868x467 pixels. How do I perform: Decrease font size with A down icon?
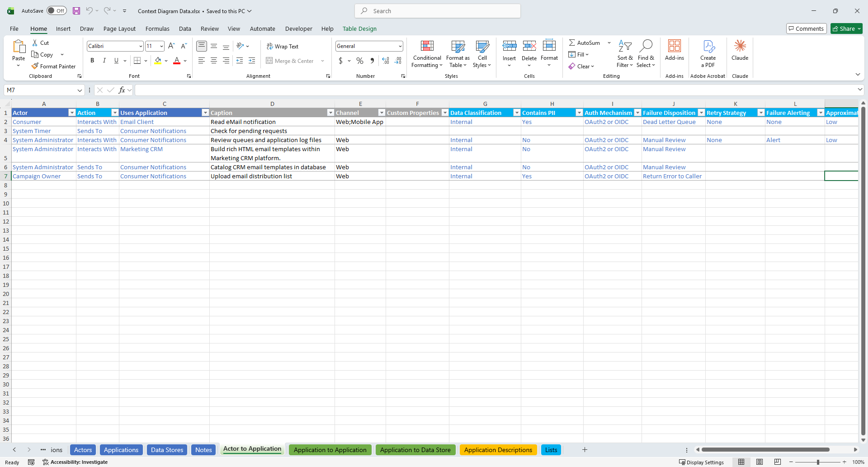[x=184, y=46]
